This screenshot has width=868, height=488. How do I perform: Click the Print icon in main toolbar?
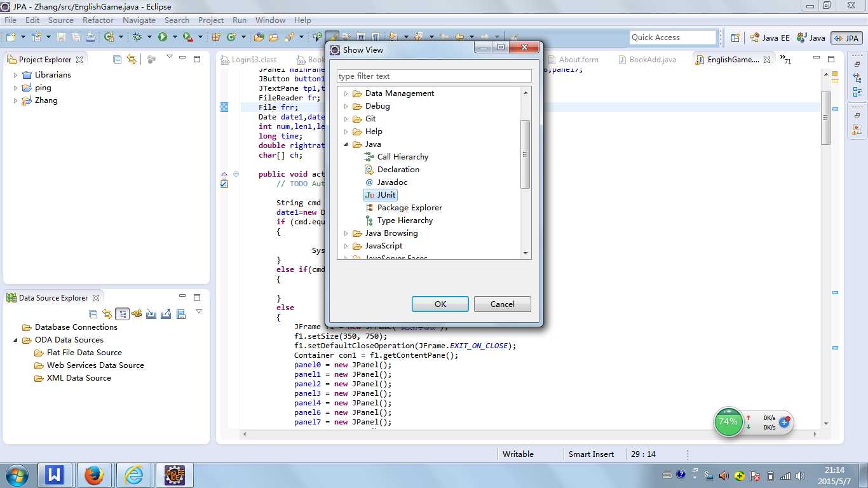(x=90, y=37)
